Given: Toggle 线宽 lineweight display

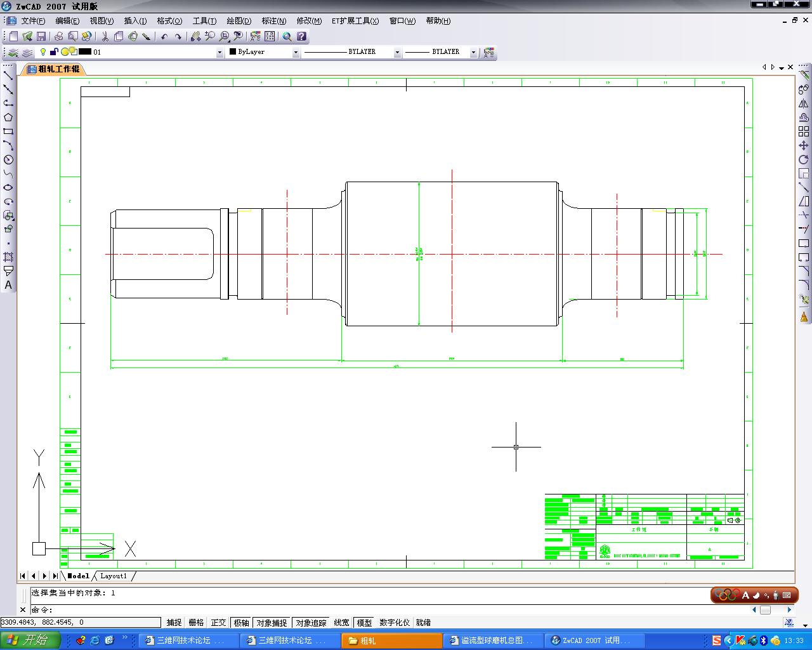Looking at the screenshot, I should 342,623.
